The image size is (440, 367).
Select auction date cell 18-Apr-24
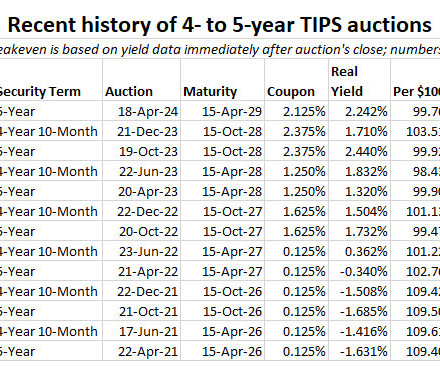pyautogui.click(x=141, y=111)
